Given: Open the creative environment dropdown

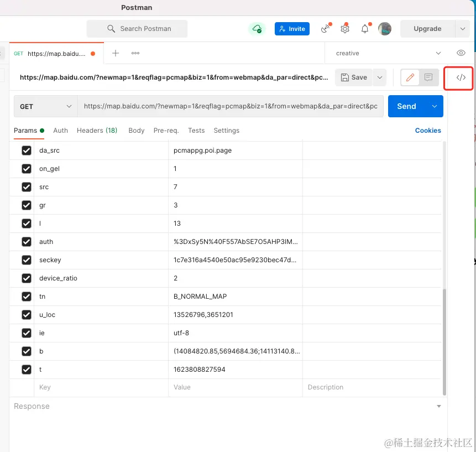Looking at the screenshot, I should 388,53.
